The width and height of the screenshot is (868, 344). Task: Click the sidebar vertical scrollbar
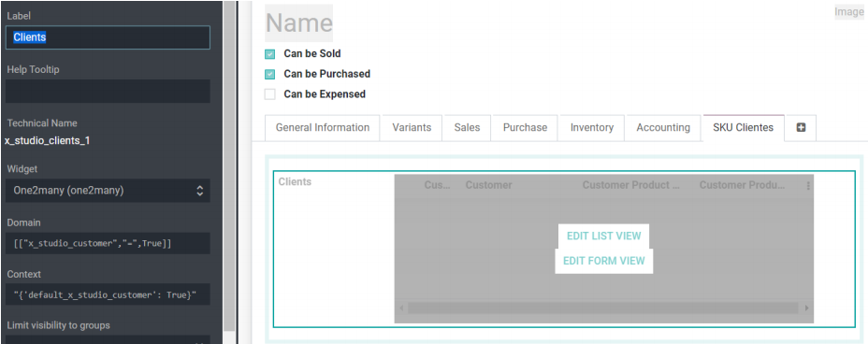229,165
